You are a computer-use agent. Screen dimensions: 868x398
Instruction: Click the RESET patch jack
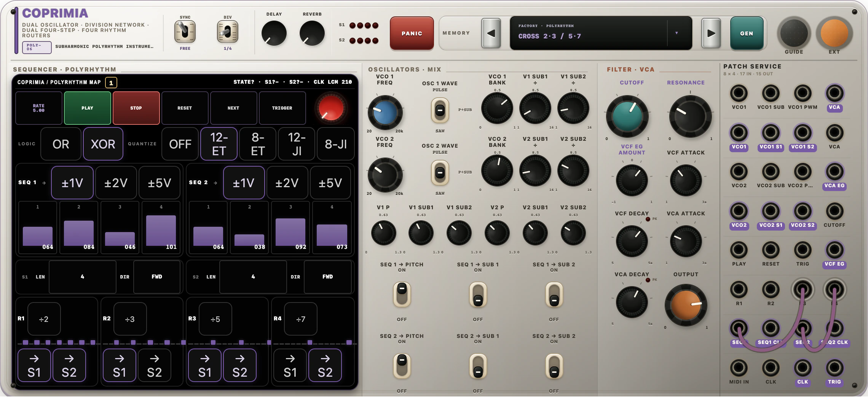[771, 250]
